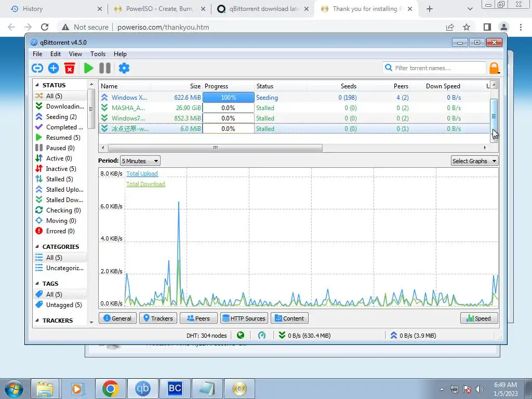
Task: Select the Resumed (5) status filter
Action: point(60,137)
